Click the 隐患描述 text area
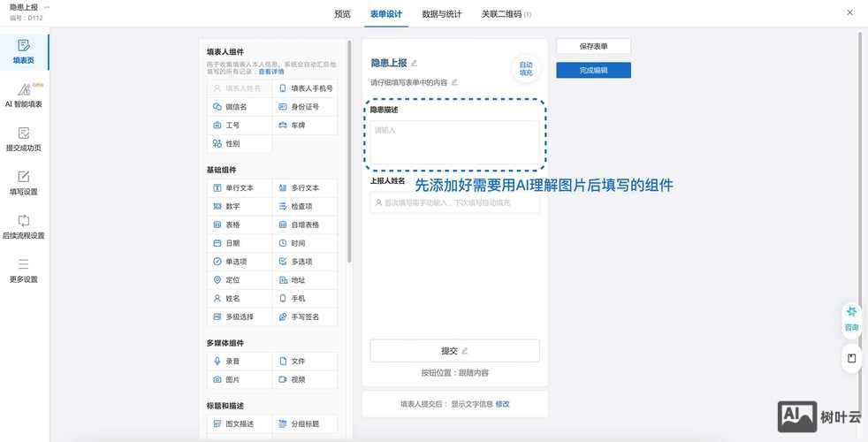Screen dimensions: 868x442 [454, 142]
